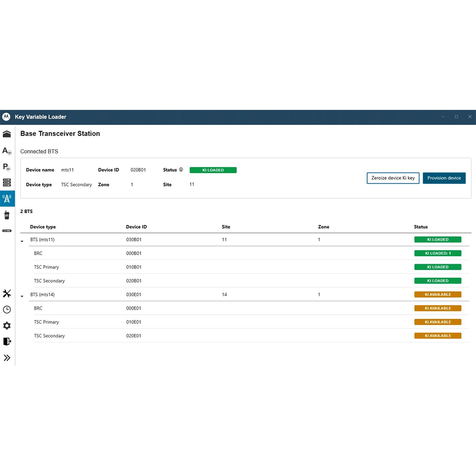
Task: Open the wrench and screwdriver tools icon
Action: tap(7, 294)
